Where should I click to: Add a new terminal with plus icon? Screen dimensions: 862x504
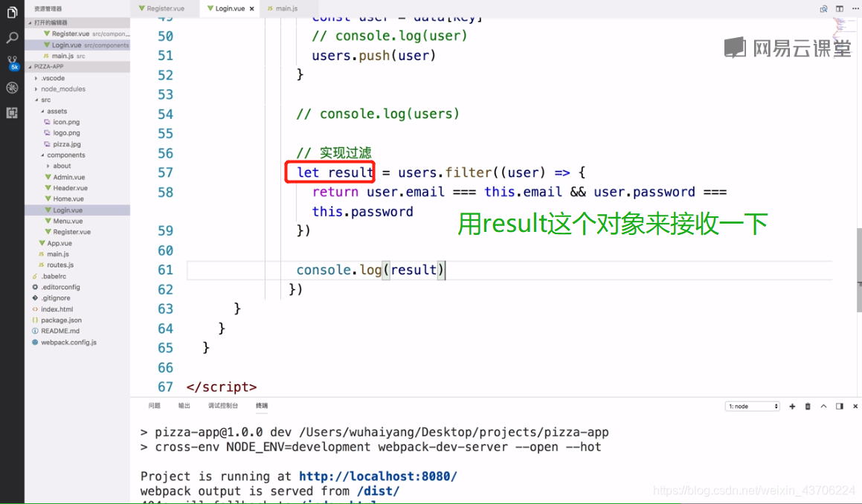(792, 406)
